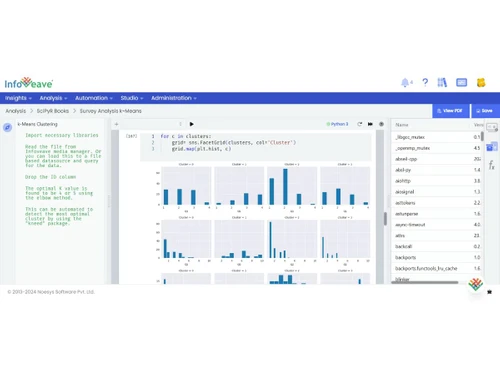Screen dimensions: 500x375
Task: Select the async-timeout package row
Action: (x=437, y=225)
